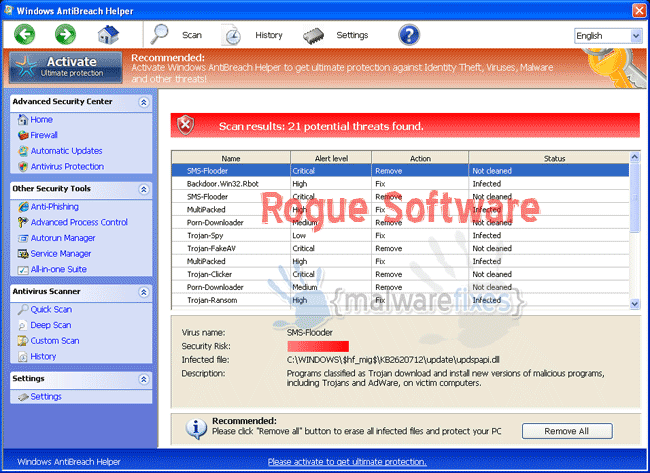This screenshot has width=650, height=473.
Task: Select the highlighted SMS-Flooder row
Action: (x=400, y=171)
